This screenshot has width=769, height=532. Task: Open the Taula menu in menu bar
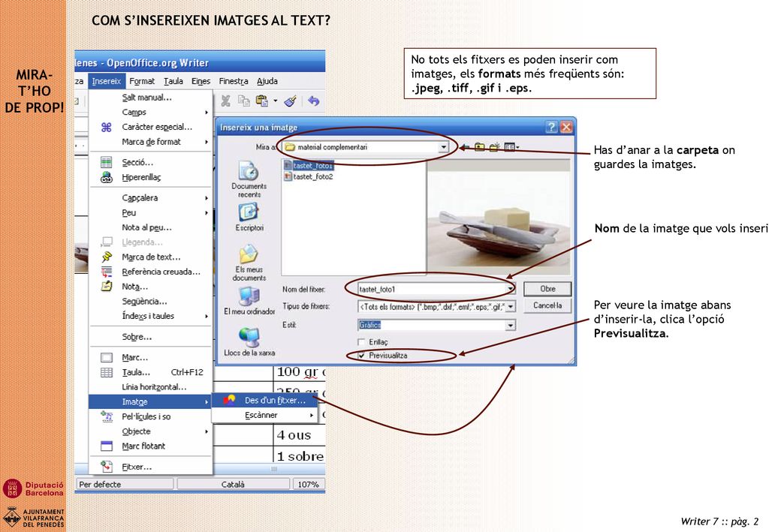173,81
